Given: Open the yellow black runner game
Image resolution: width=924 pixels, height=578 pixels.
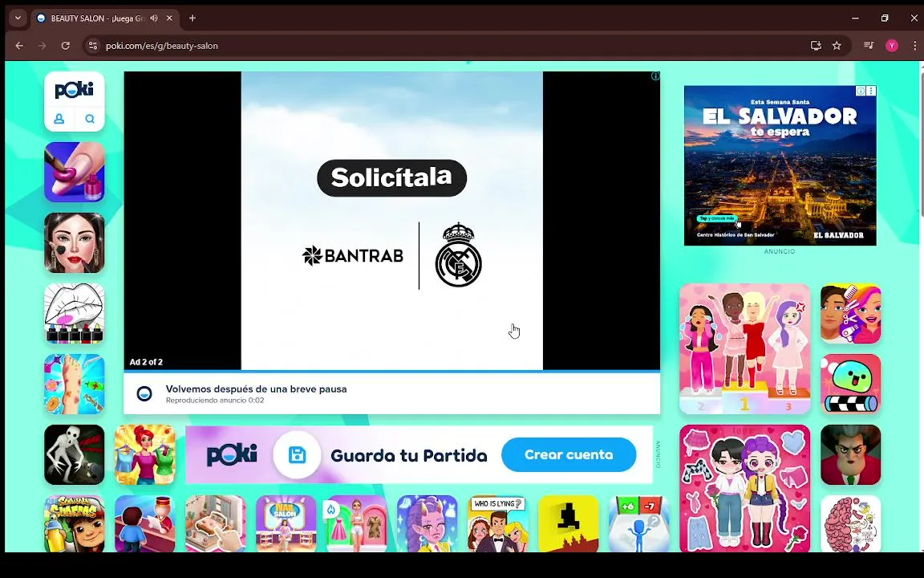Looking at the screenshot, I should click(x=569, y=523).
